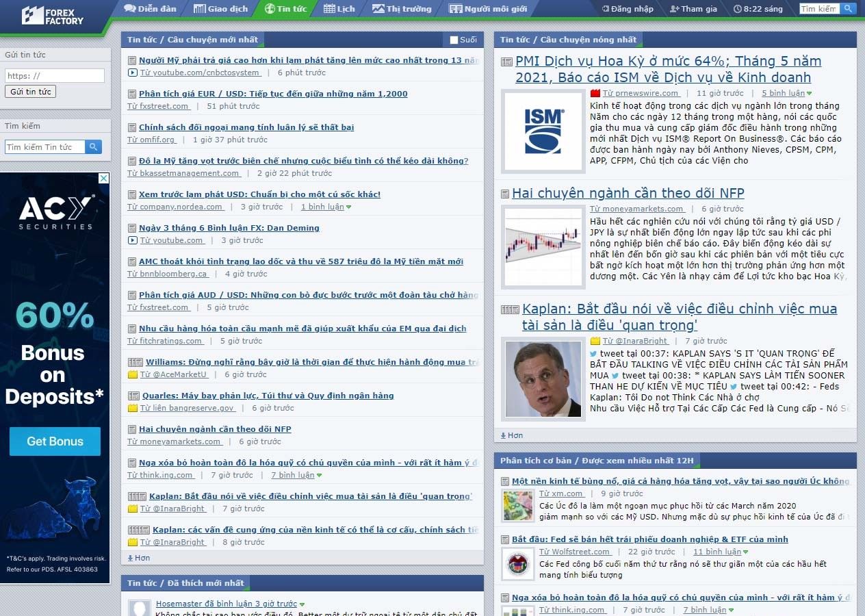865x616 pixels.
Task: Click the ad info icon on ACY banner
Action: [x=103, y=179]
